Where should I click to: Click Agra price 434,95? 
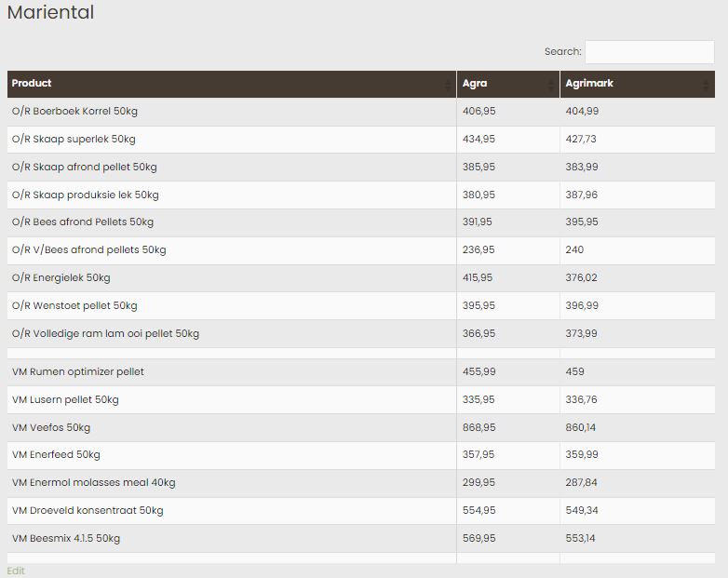tap(479, 140)
